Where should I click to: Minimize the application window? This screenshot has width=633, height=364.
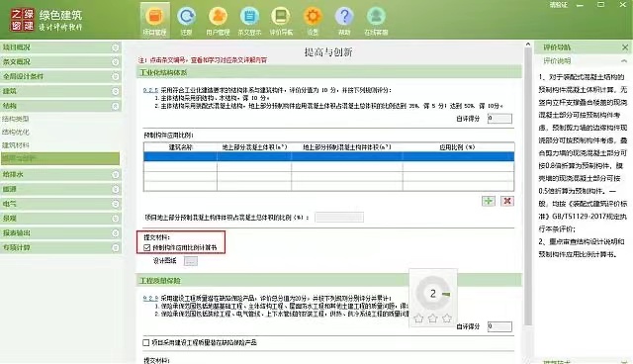tap(581, 5)
